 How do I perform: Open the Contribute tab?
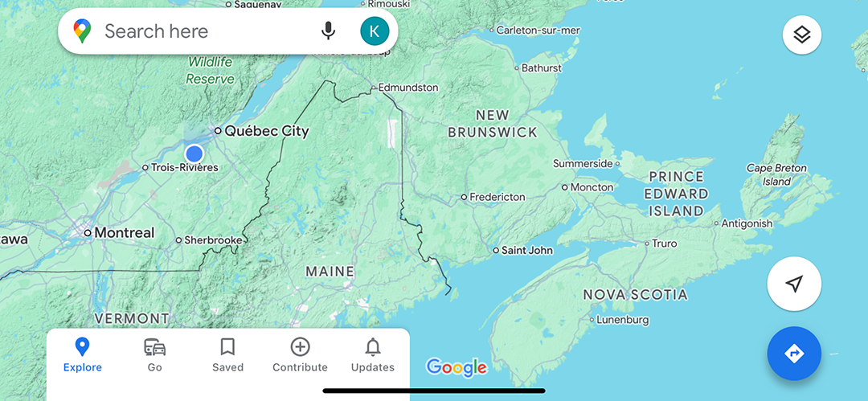pos(300,354)
